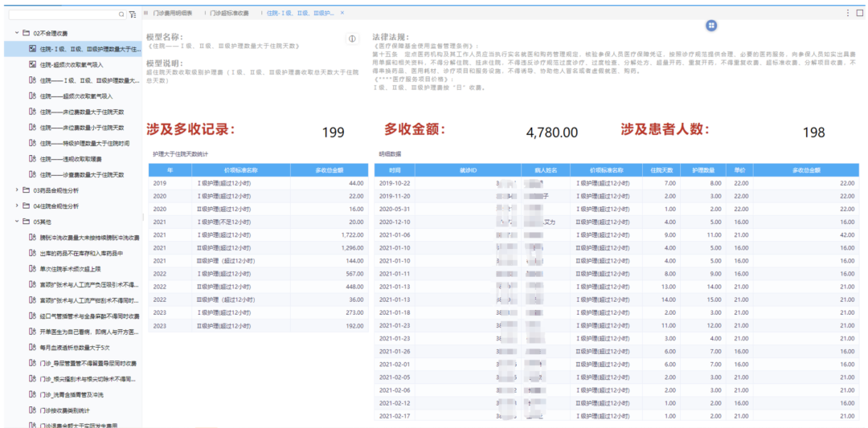
Task: Click the 2020-12-10 date cell in 明细数据
Action: pyautogui.click(x=395, y=222)
